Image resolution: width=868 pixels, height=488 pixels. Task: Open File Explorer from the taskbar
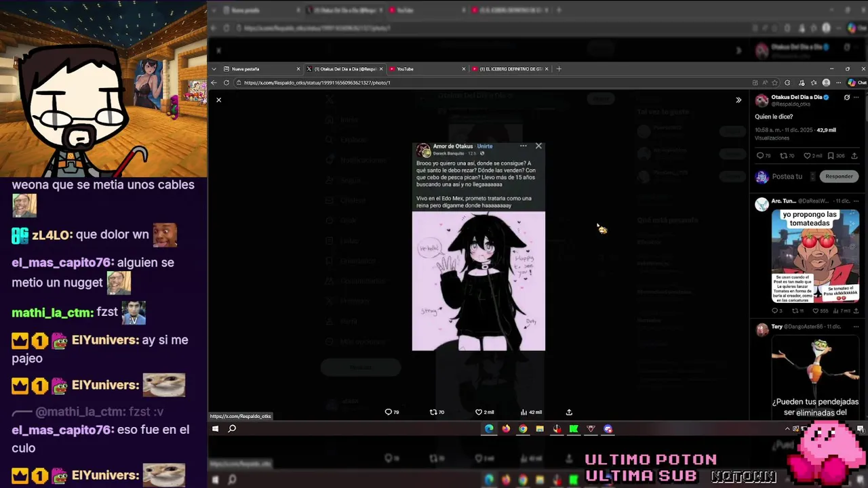coord(540,428)
